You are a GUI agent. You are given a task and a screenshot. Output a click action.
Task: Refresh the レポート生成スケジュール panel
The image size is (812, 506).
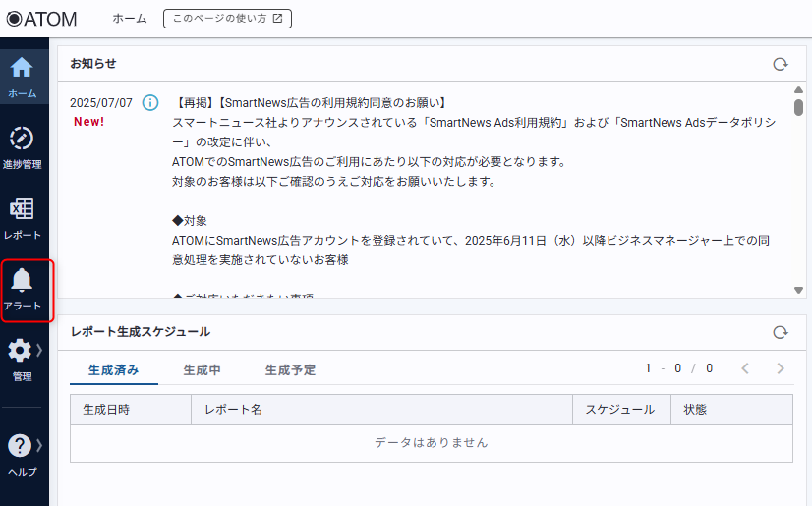[780, 332]
